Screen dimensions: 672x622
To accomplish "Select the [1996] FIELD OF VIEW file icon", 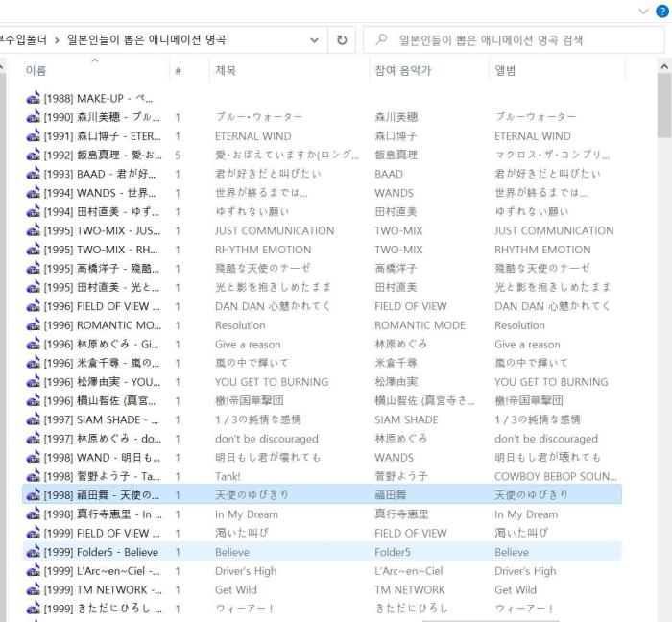I will [x=33, y=306].
